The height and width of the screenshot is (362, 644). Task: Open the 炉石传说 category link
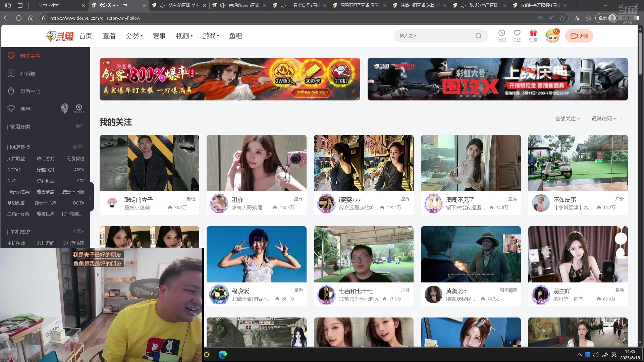pyautogui.click(x=46, y=181)
